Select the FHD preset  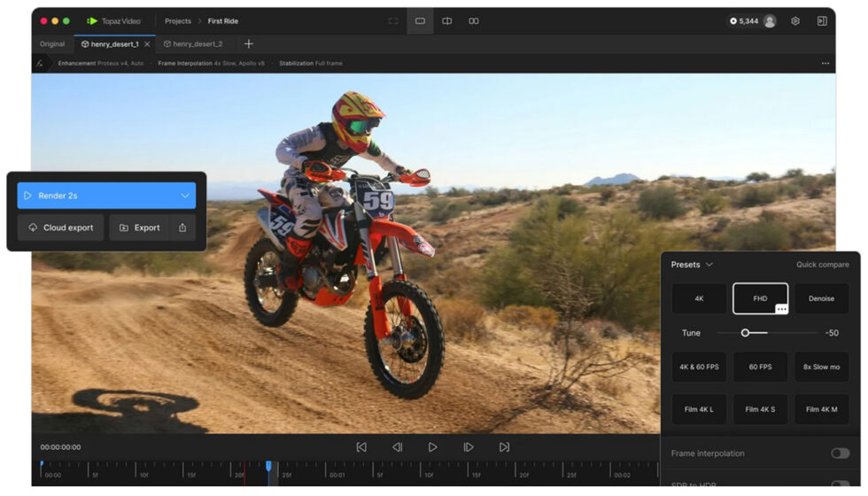point(760,298)
